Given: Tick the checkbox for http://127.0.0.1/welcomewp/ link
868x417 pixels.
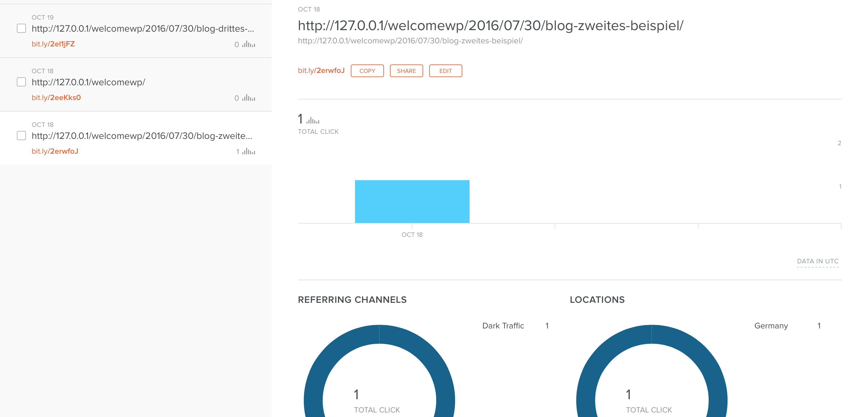Looking at the screenshot, I should coord(21,82).
